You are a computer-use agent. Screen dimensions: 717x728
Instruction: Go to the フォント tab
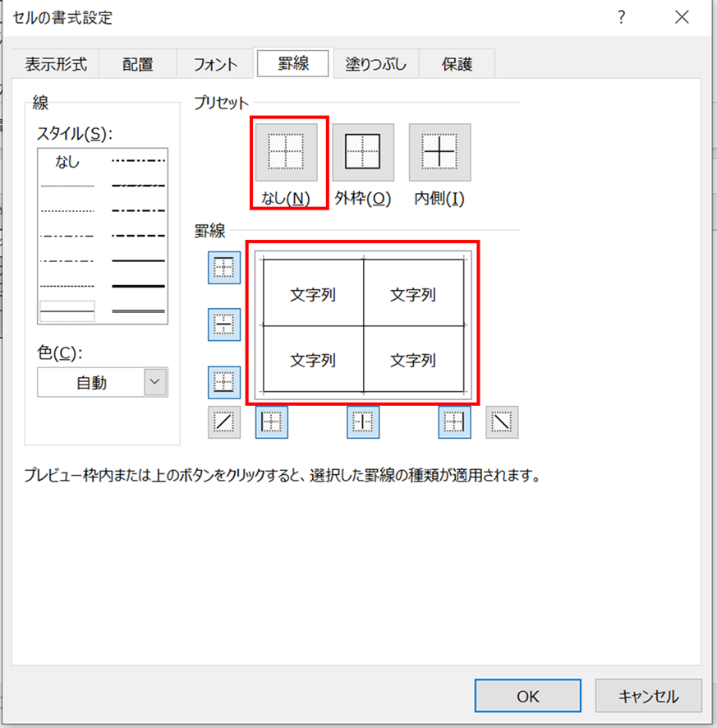(x=215, y=64)
